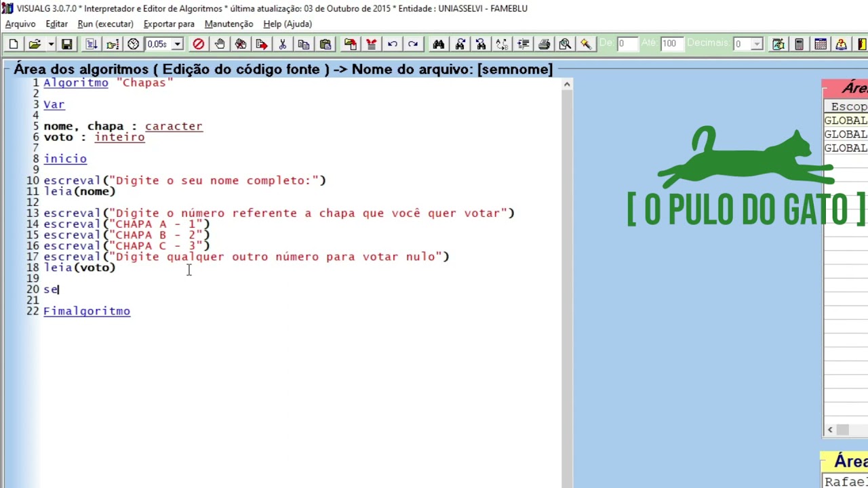Undo the last edit
Image resolution: width=868 pixels, height=488 pixels.
point(392,44)
